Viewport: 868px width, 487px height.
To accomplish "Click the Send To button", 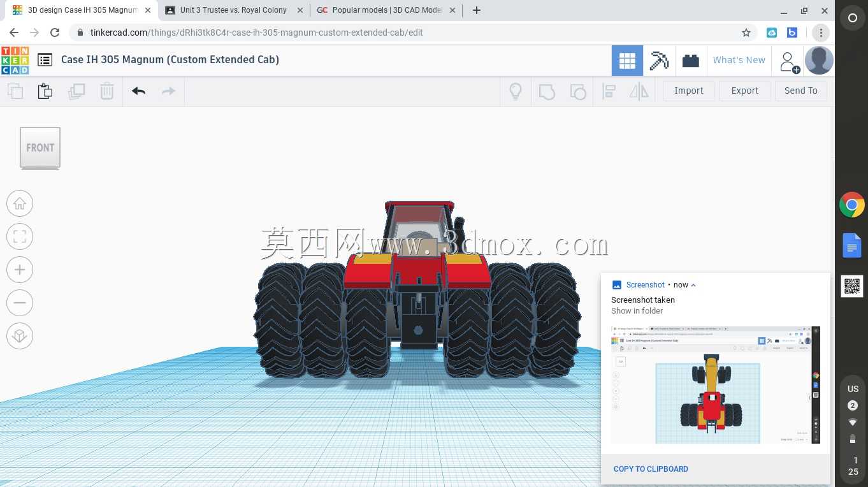I will coord(801,91).
